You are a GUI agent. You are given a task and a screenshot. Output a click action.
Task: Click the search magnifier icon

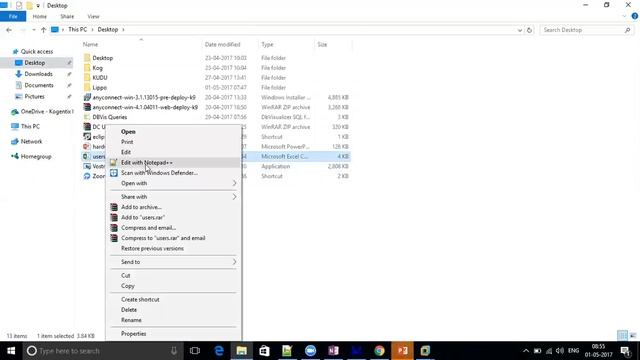click(x=627, y=30)
